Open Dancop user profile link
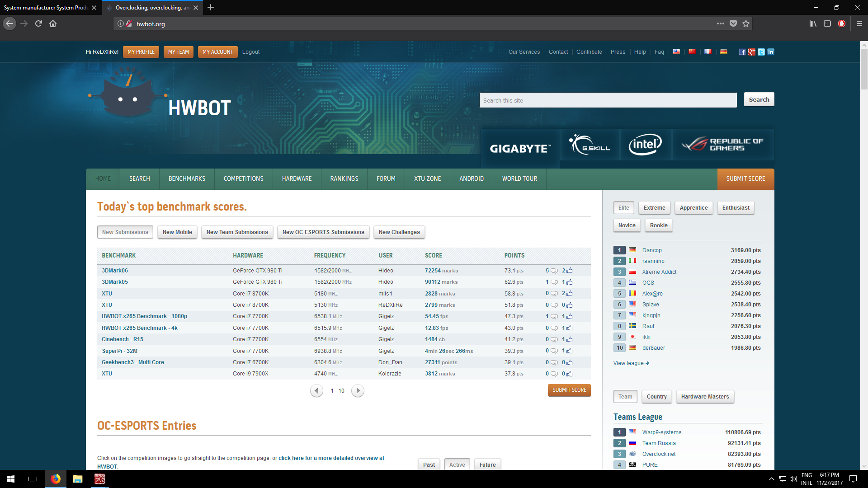 click(651, 250)
